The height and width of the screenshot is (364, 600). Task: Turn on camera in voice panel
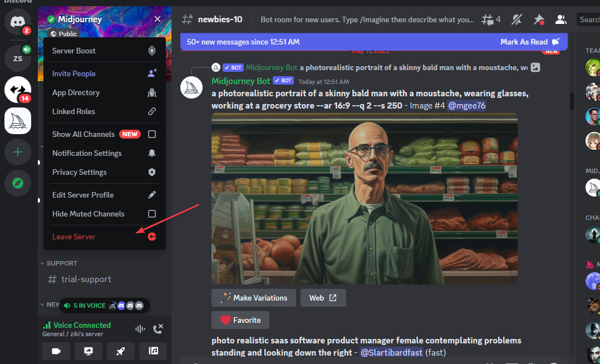point(56,351)
